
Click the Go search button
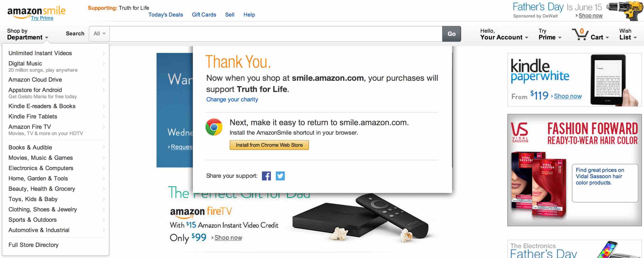coord(451,34)
